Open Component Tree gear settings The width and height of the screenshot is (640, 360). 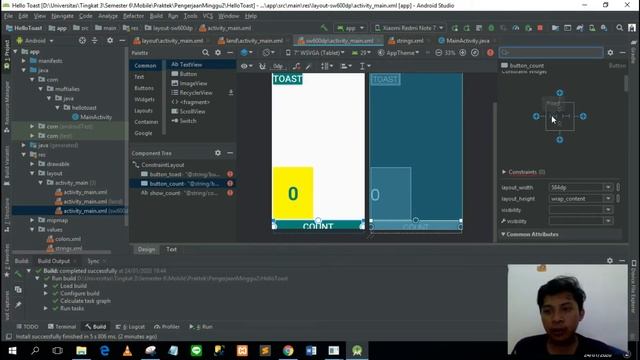tap(218, 153)
